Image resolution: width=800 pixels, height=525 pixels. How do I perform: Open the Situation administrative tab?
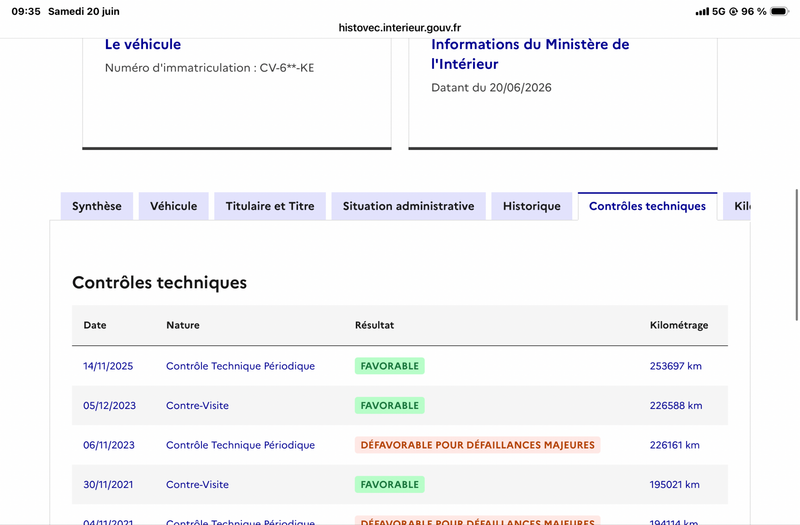click(x=409, y=206)
